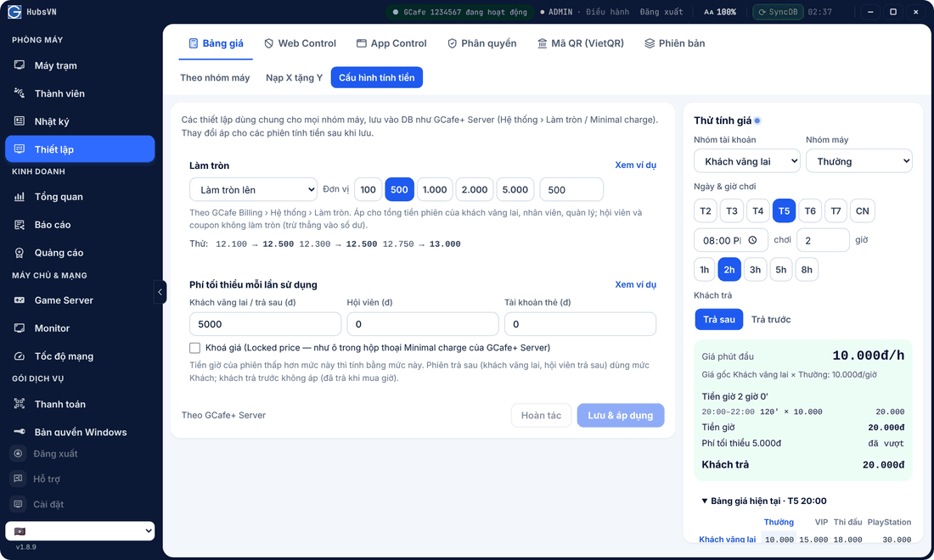This screenshot has width=934, height=560.
Task: Select Trả trước payment option
Action: [x=771, y=320]
